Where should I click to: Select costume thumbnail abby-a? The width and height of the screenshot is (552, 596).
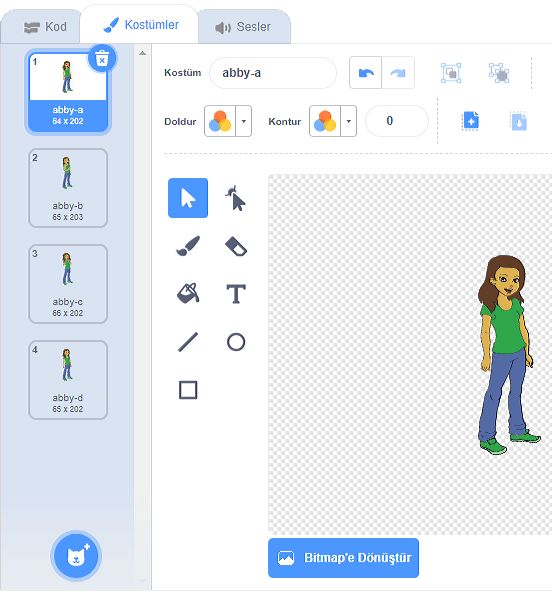[x=68, y=92]
